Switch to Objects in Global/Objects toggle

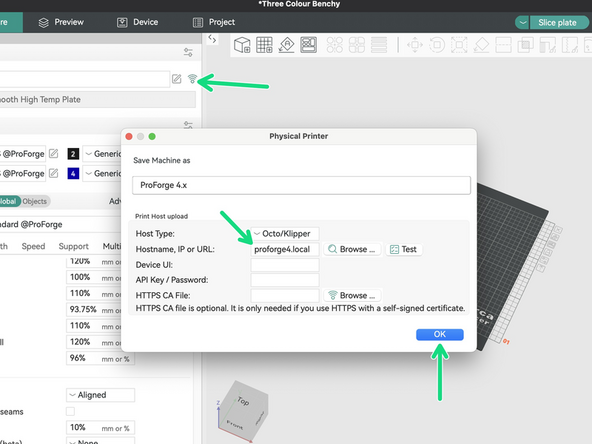34,201
